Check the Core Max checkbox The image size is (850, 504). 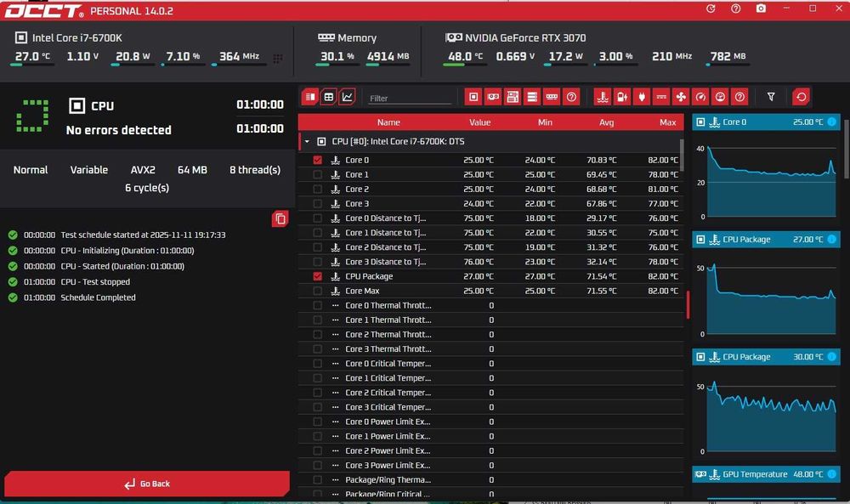click(317, 291)
